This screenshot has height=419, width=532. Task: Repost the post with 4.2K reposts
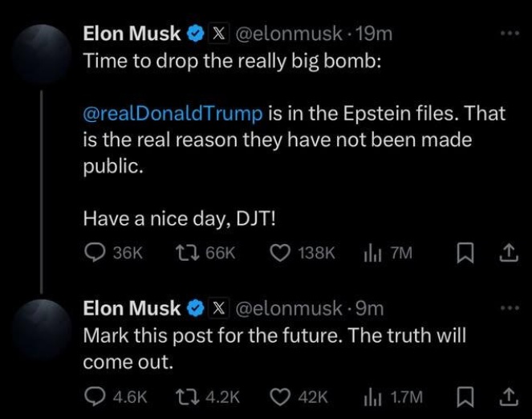(x=208, y=397)
